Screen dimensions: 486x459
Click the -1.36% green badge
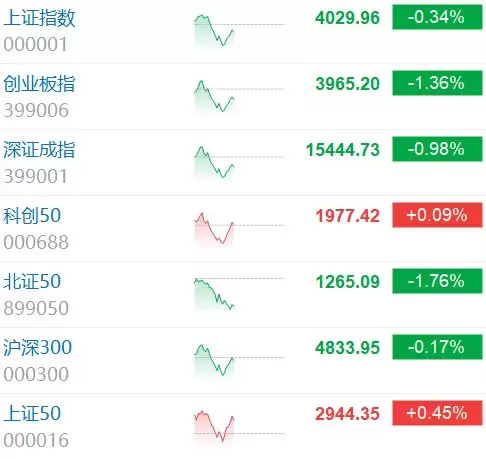(437, 83)
